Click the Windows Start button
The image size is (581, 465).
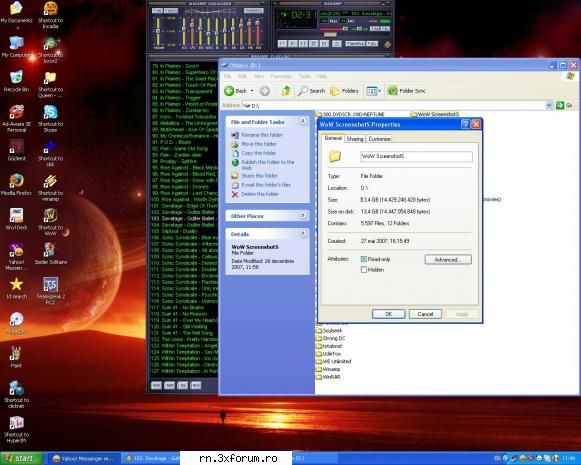pos(21,458)
